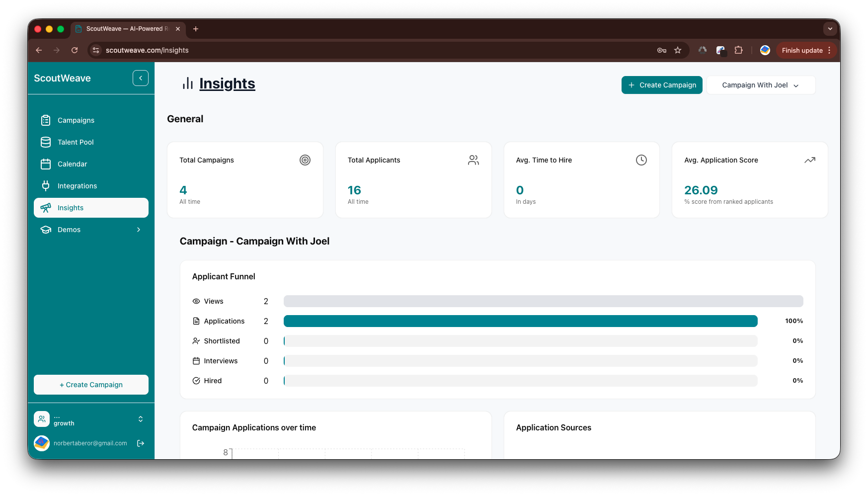
Task: Click the Avg. Time to Hire clock icon
Action: 641,160
